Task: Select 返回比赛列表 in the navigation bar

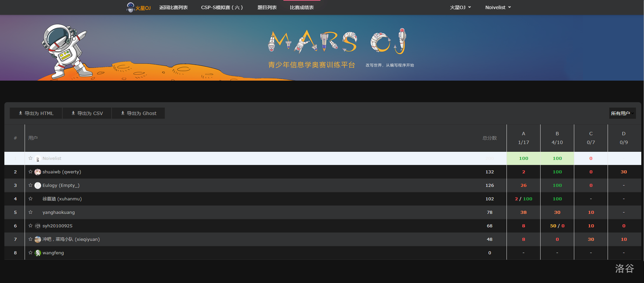Action: click(173, 7)
